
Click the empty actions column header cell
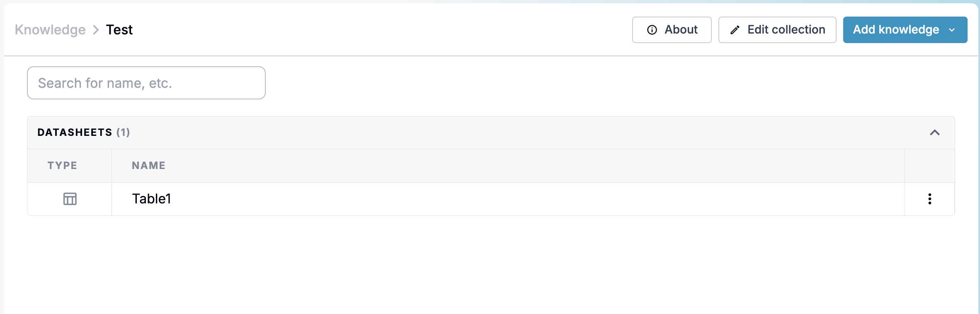pyautogui.click(x=929, y=166)
